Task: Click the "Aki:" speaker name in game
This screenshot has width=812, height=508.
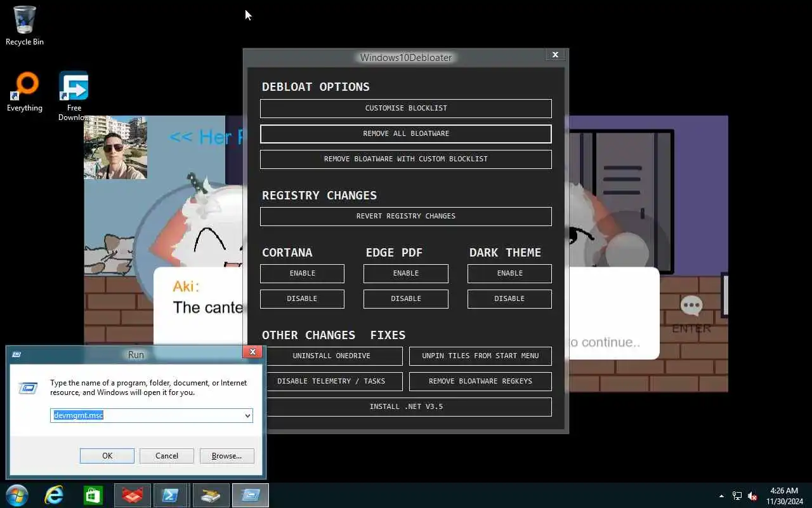Action: (186, 286)
